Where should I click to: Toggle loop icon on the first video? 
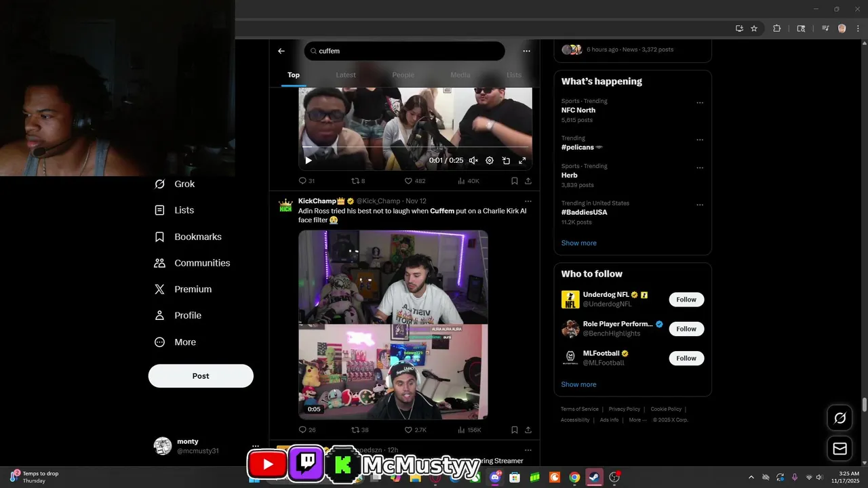506,161
